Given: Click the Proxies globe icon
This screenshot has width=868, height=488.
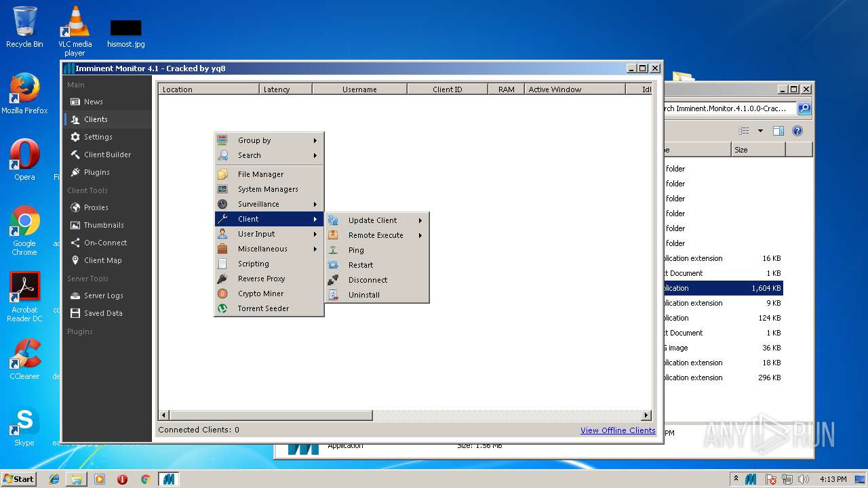Looking at the screenshot, I should click(x=75, y=207).
